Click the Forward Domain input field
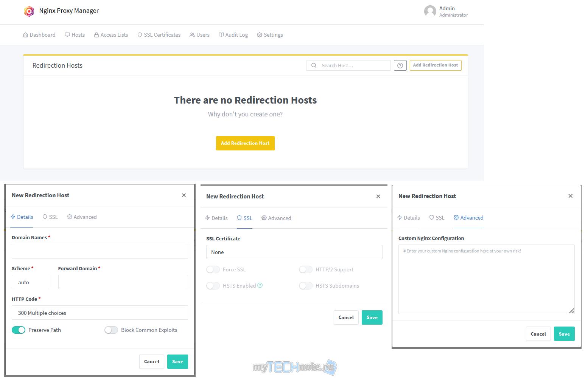Screen dimensions: 588x384 point(123,282)
